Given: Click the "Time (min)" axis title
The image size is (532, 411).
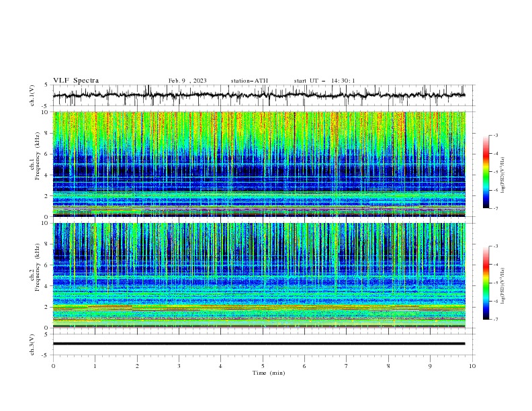Looking at the screenshot, I should tap(269, 373).
